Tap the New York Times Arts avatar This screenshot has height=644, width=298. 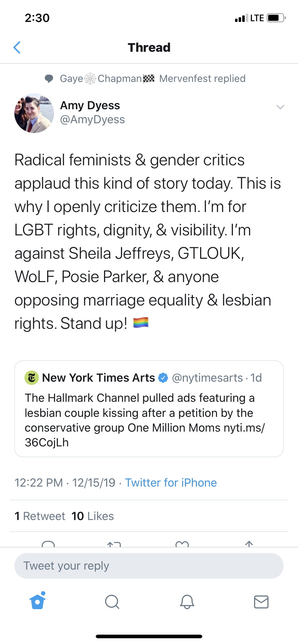tap(31, 378)
